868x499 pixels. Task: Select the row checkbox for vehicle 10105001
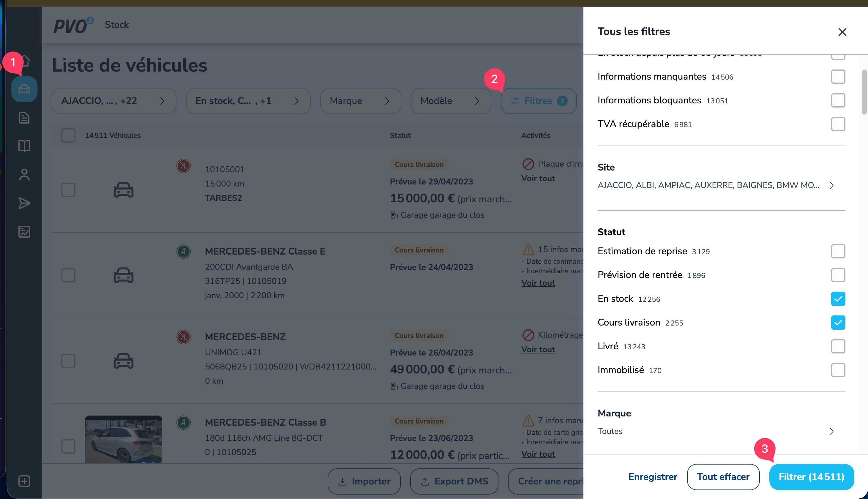click(68, 190)
